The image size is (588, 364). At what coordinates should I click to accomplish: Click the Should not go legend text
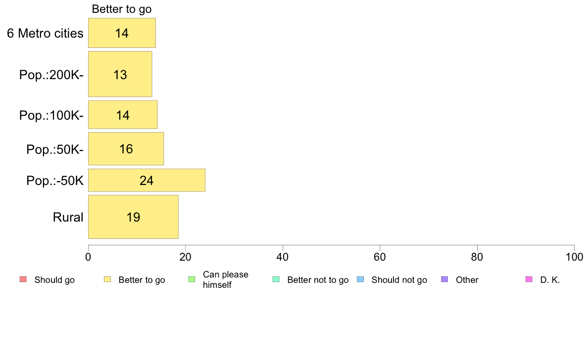coord(399,280)
